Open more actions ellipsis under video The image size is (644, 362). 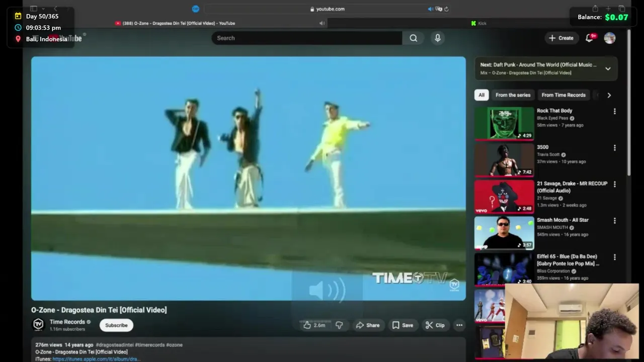[x=459, y=325]
